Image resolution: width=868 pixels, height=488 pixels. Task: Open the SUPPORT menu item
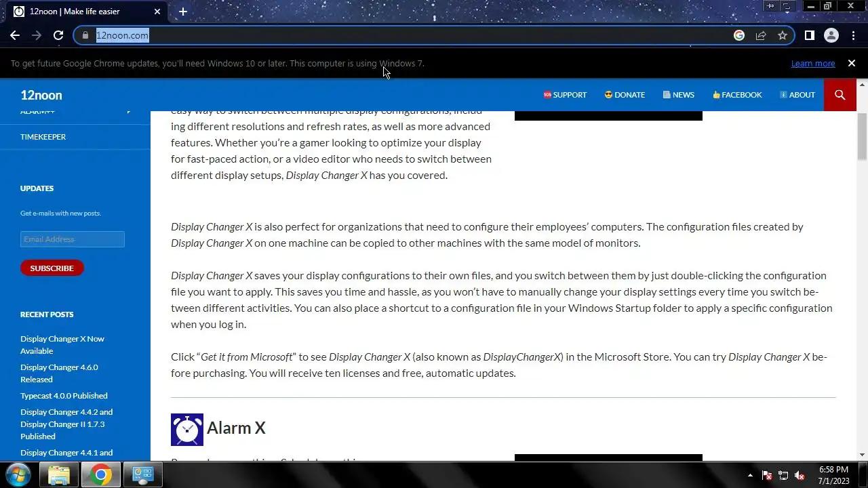[x=565, y=95]
